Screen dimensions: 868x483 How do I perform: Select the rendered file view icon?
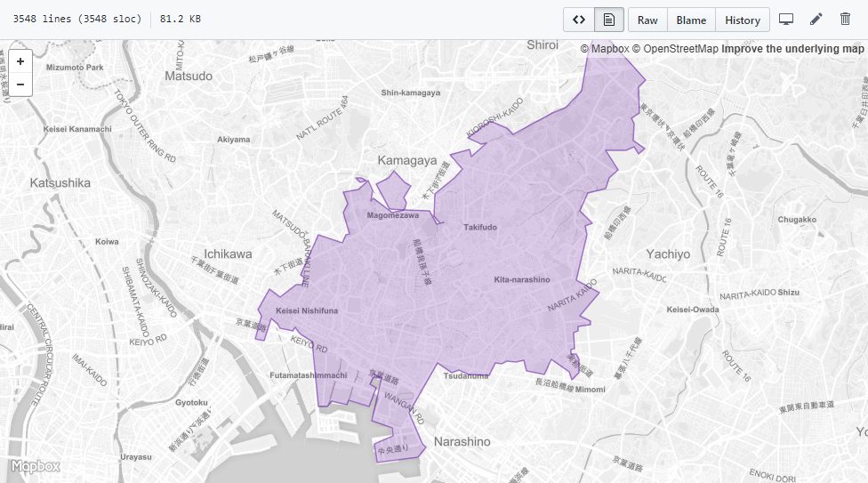point(609,20)
